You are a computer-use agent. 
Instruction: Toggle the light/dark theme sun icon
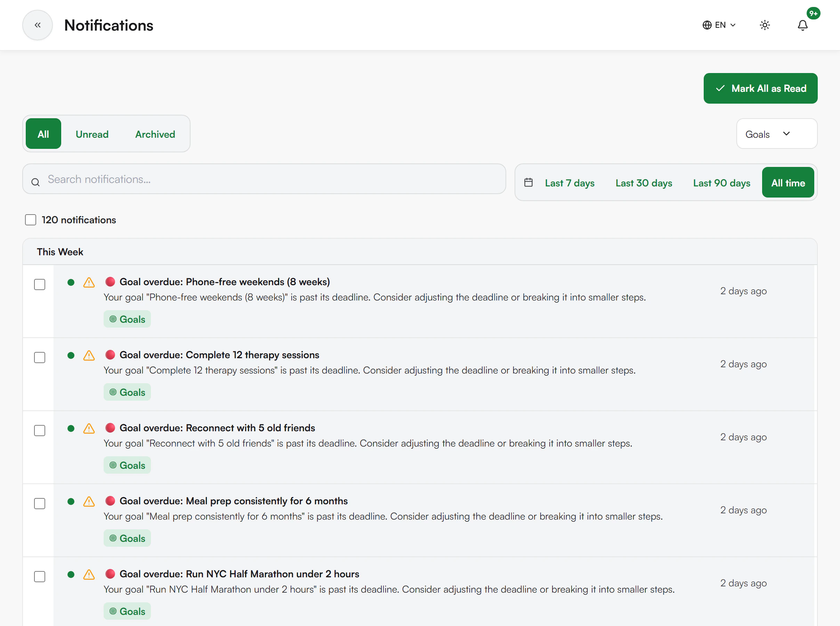coord(765,25)
